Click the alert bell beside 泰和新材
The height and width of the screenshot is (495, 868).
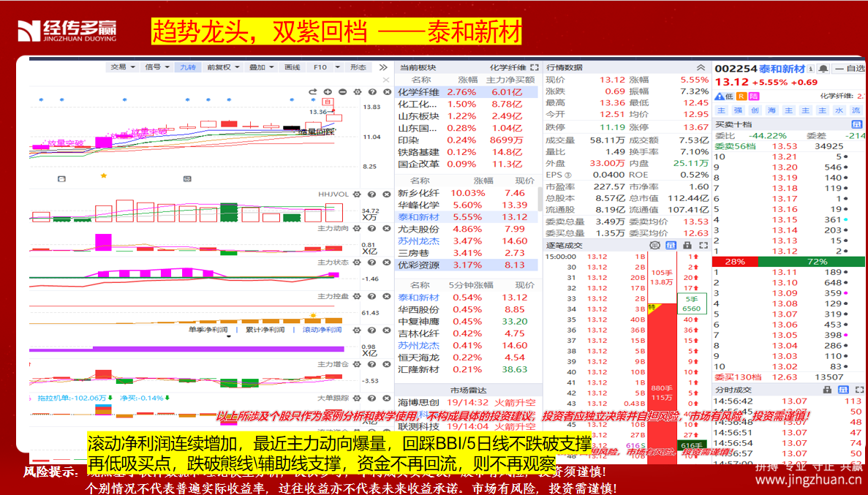823,69
